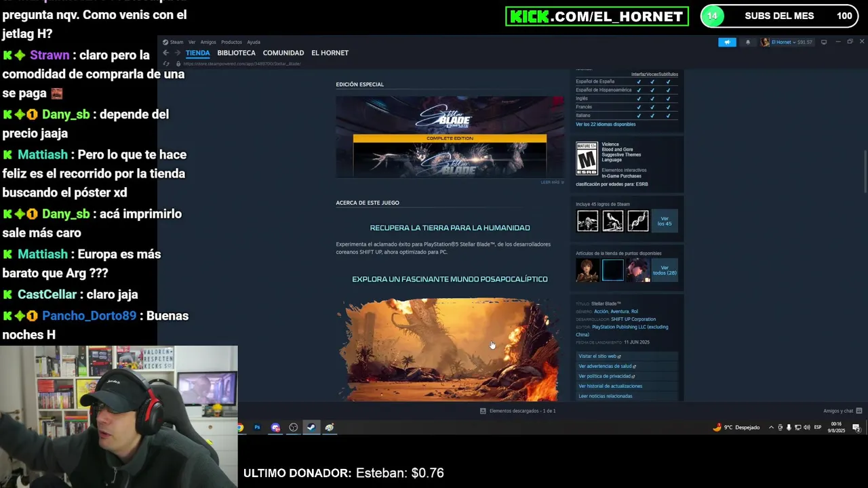
Task: Switch to the TIENDA tab
Action: point(198,53)
